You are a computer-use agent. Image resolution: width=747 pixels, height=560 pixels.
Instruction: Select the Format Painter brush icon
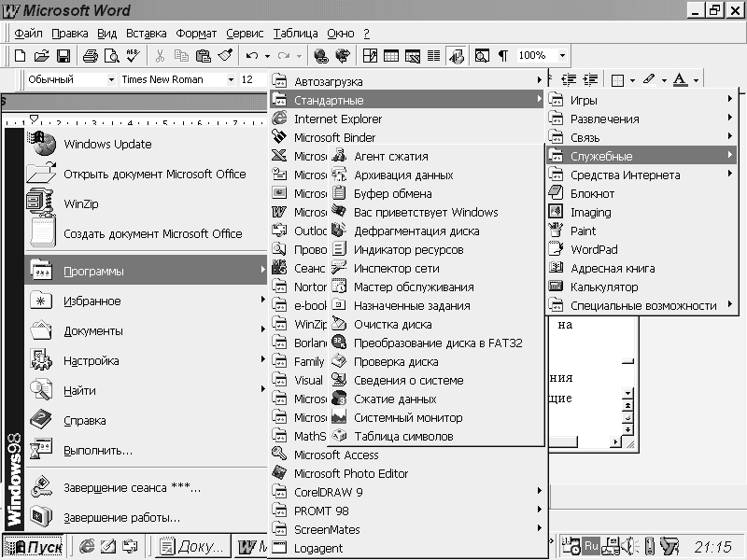[225, 56]
